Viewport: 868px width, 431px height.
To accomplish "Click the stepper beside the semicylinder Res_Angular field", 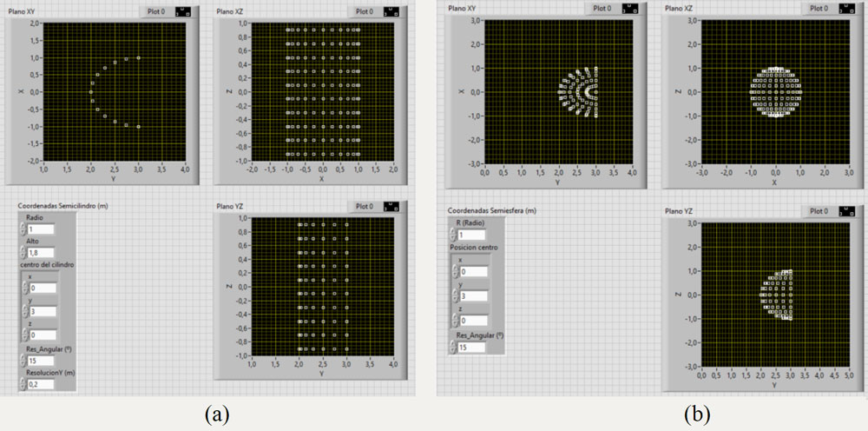I will coord(21,362).
